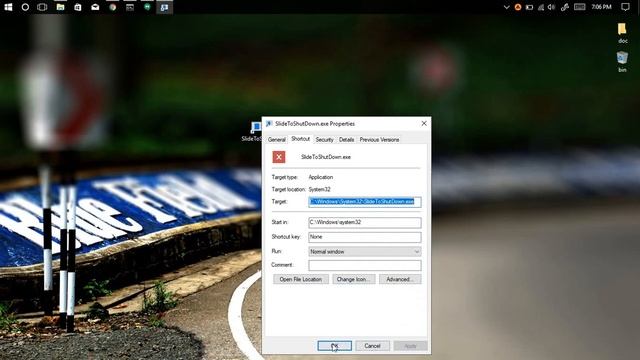This screenshot has height=360, width=640.
Task: Click the Target path input field
Action: point(364,202)
